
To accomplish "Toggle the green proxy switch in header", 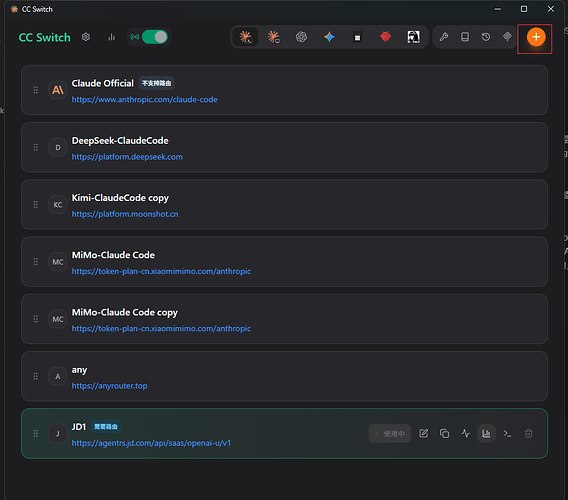I will coord(155,37).
